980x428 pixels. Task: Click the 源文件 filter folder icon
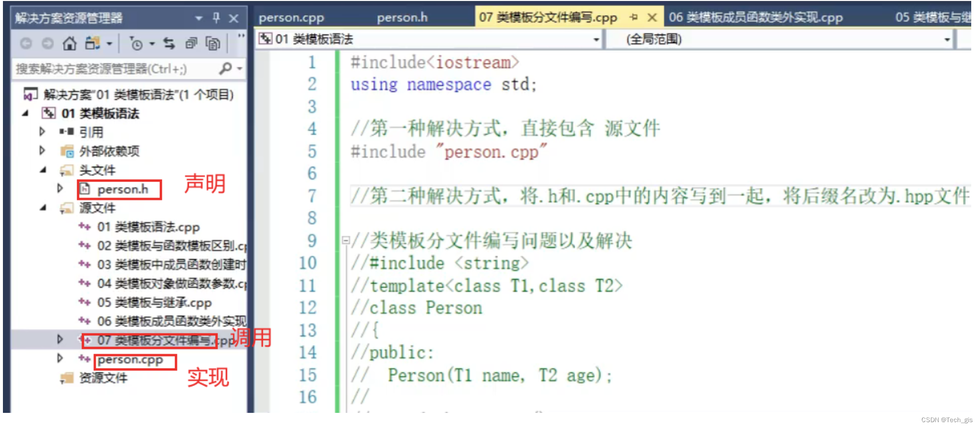pyautogui.click(x=66, y=208)
